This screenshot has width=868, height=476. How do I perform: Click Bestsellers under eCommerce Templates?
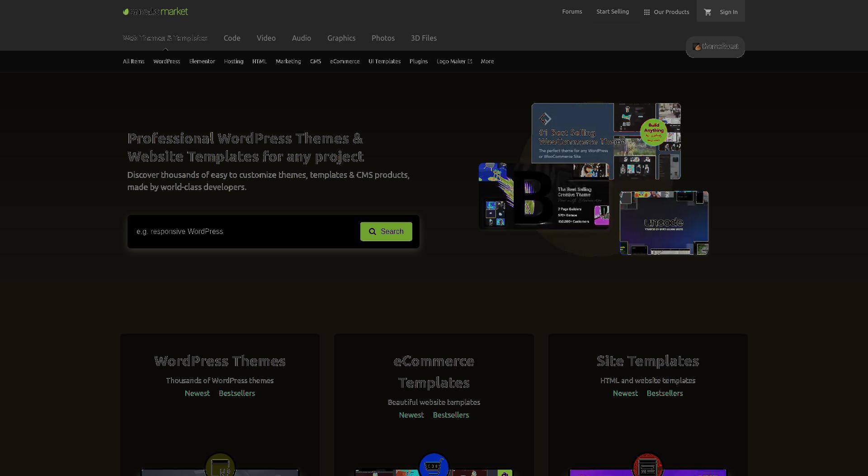pyautogui.click(x=451, y=415)
